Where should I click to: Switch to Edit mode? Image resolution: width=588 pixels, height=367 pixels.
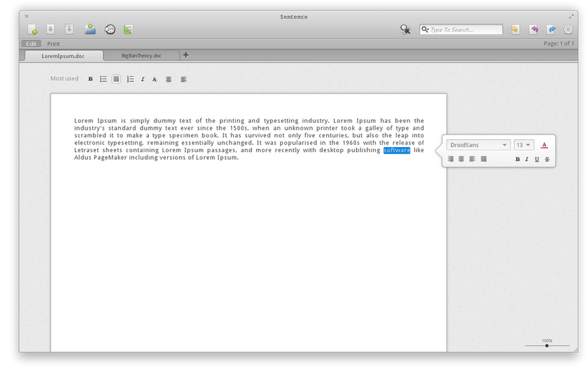[31, 44]
